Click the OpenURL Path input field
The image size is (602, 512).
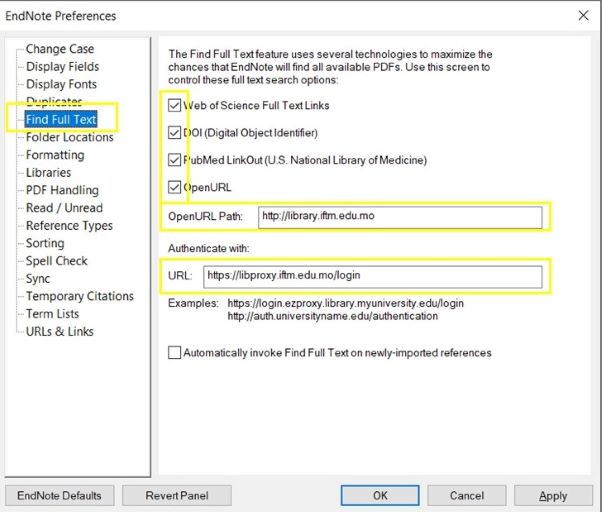[x=399, y=216]
